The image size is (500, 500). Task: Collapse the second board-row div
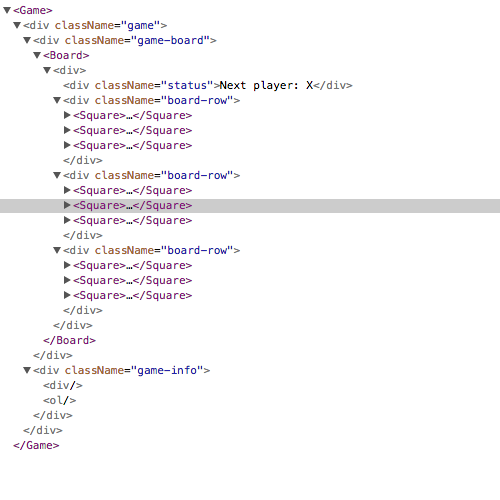pyautogui.click(x=57, y=175)
